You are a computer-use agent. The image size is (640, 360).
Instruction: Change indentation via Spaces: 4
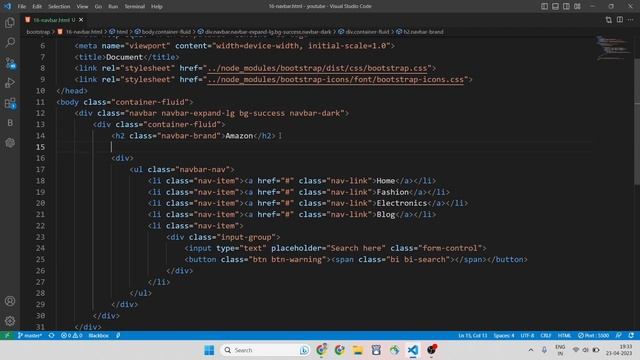(504, 336)
